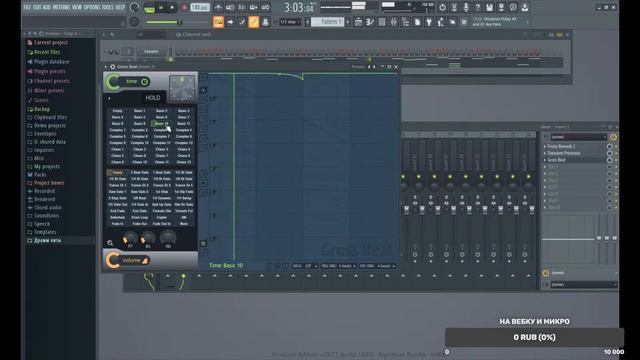640x360 pixels.
Task: Open the tempo tapper icon
Action: point(441,22)
